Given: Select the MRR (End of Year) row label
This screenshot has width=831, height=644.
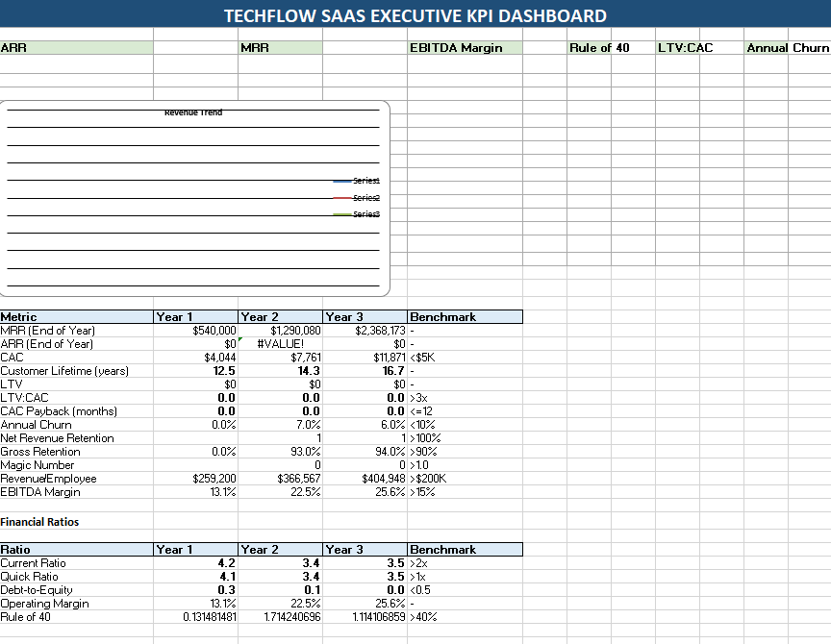Looking at the screenshot, I should (76, 331).
